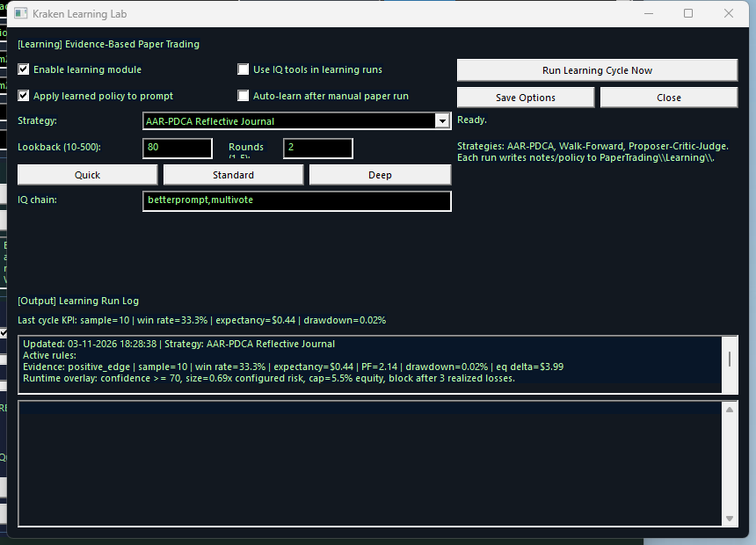Viewport: 756px width, 545px height.
Task: Click the Deep preset button
Action: (380, 174)
